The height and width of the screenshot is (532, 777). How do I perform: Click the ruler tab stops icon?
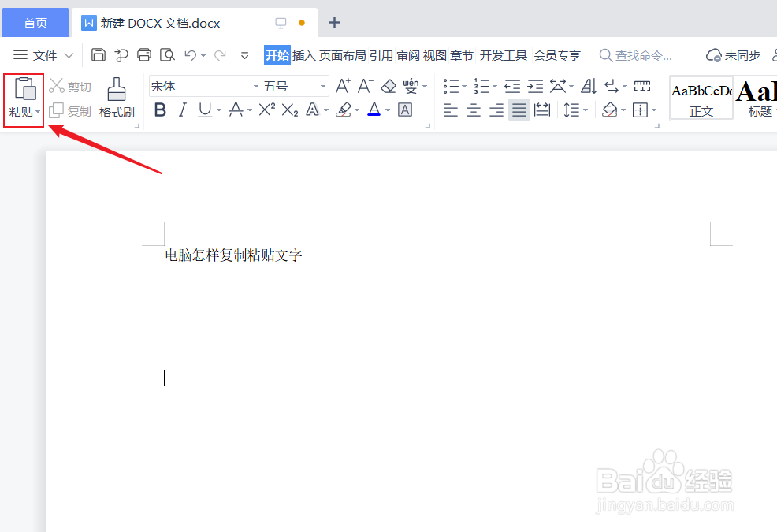pyautogui.click(x=642, y=86)
